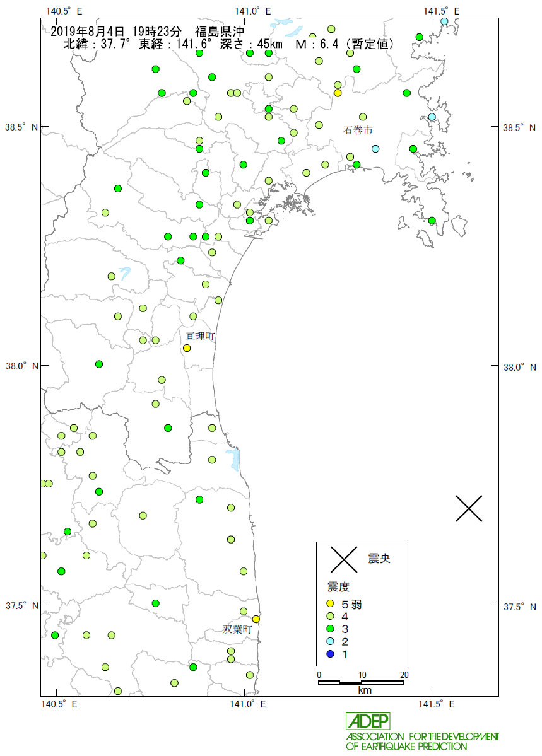This screenshot has height=756, width=542.
Task: Click the title line 2019年8月4日 19時23分 福島県沖
Action: (147, 32)
